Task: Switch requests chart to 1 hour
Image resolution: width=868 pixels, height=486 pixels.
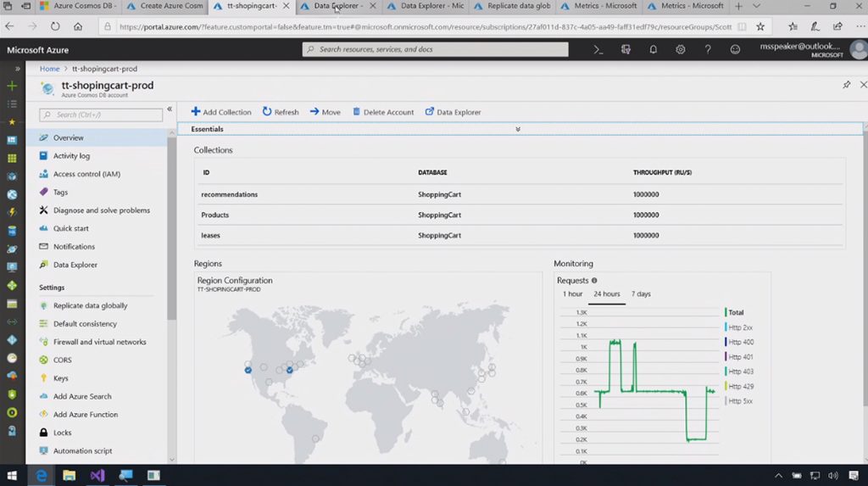Action: click(x=573, y=294)
